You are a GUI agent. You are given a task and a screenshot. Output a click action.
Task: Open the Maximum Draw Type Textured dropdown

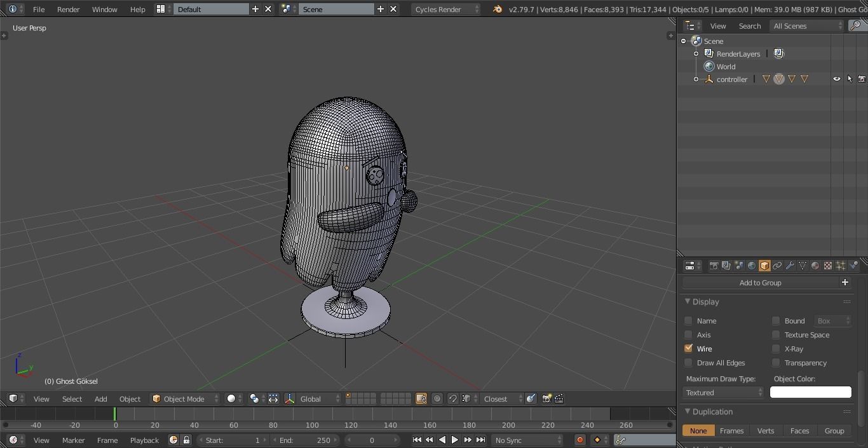point(723,393)
